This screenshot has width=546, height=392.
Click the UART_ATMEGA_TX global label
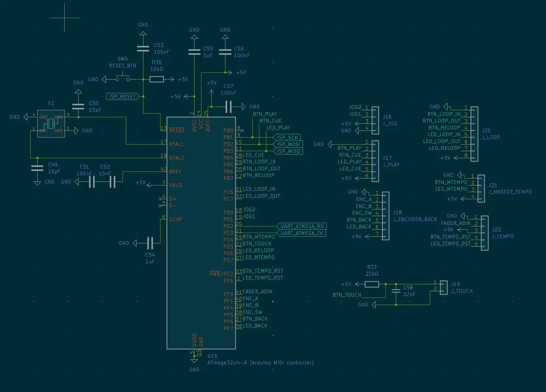pyautogui.click(x=301, y=233)
